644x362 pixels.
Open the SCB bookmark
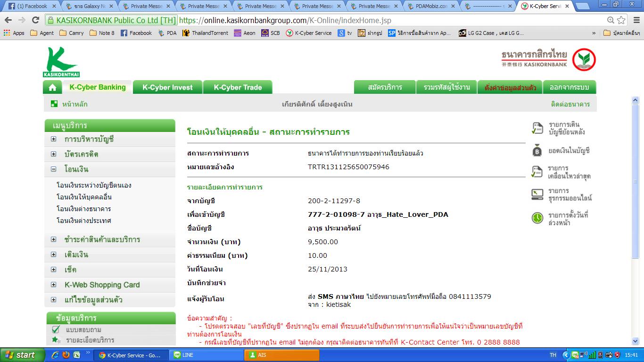point(271,33)
